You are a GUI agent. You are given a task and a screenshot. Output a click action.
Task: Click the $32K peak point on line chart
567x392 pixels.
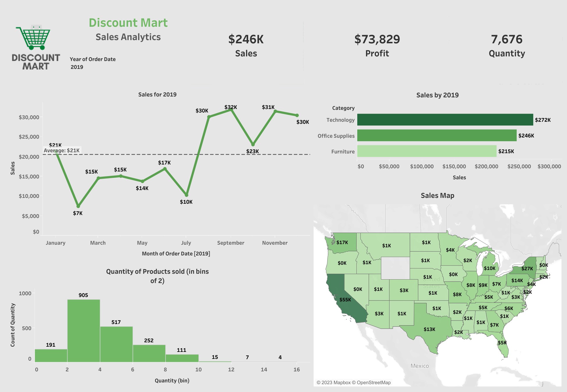(231, 110)
